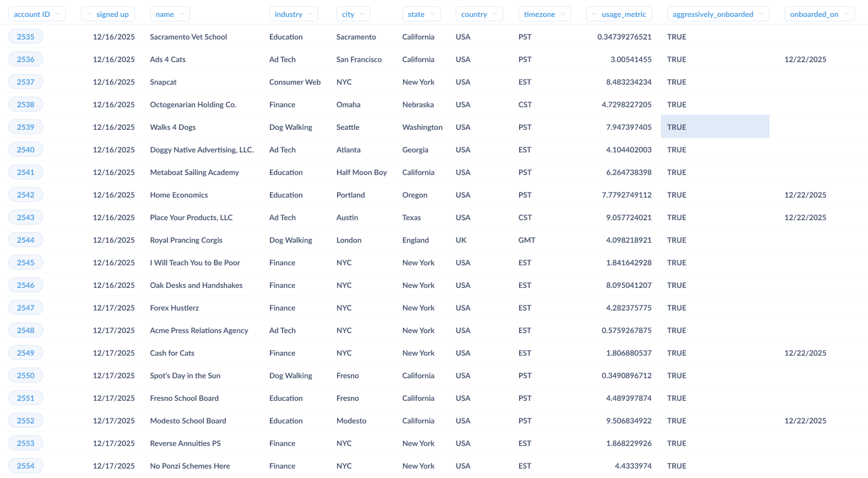
Task: Click the Half Moon Bay city cell
Action: (362, 173)
